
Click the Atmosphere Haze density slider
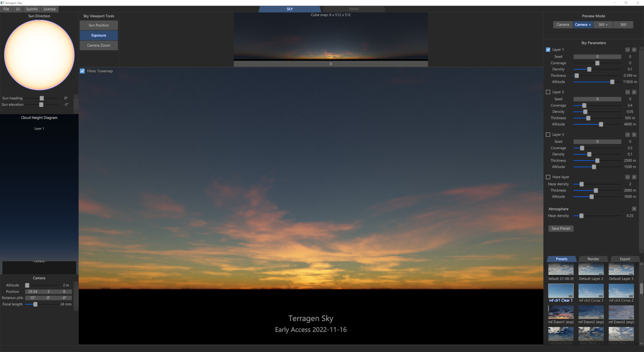(597, 216)
